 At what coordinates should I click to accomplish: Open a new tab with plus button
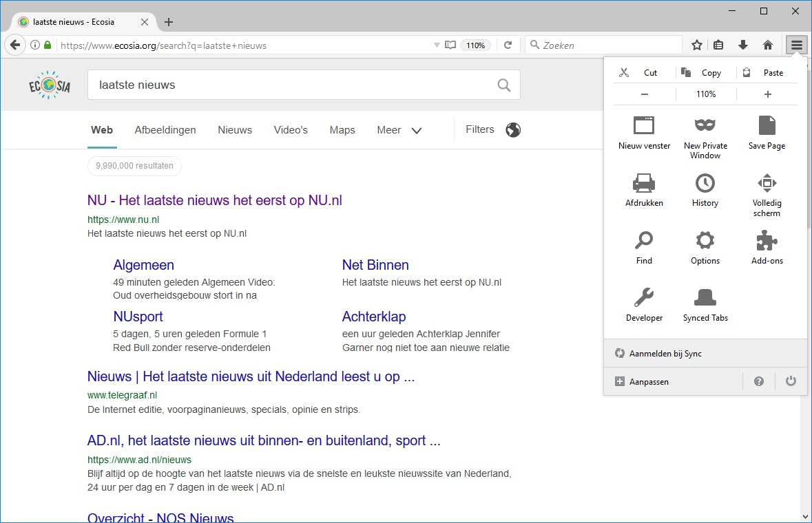pyautogui.click(x=168, y=22)
